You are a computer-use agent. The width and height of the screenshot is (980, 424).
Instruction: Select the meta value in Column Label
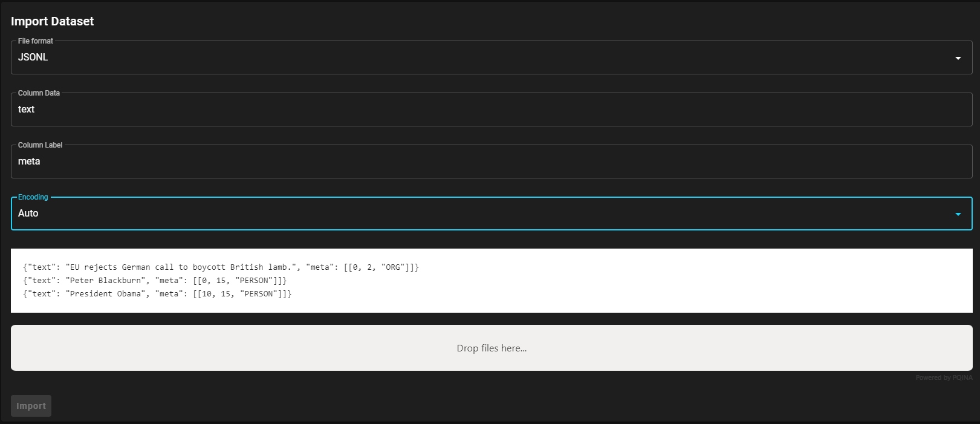coord(29,161)
